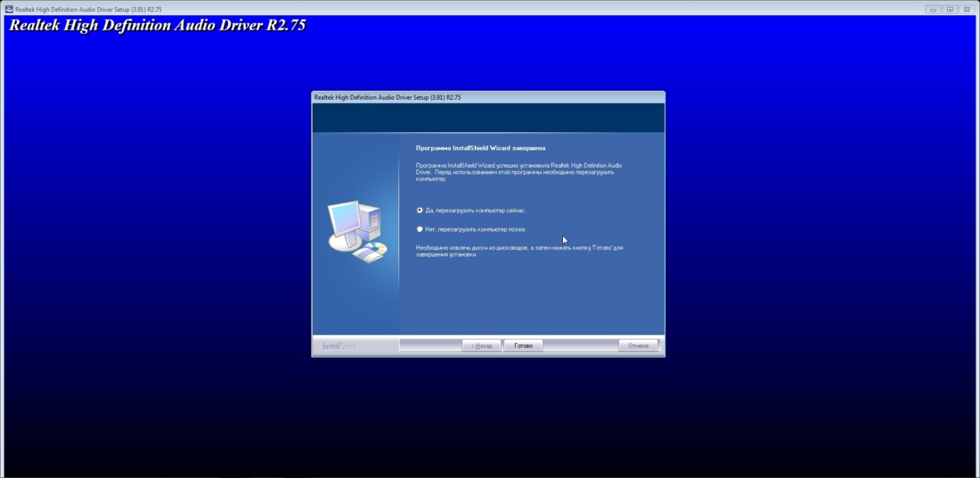This screenshot has width=980, height=478.
Task: Click heading 'Программа InstallShield Wizard завершена'
Action: point(480,148)
